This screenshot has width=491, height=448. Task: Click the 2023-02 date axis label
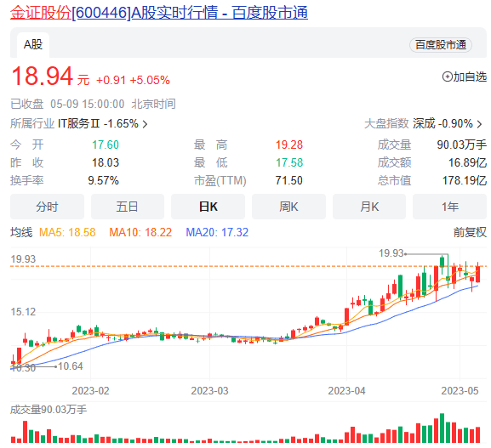[90, 391]
